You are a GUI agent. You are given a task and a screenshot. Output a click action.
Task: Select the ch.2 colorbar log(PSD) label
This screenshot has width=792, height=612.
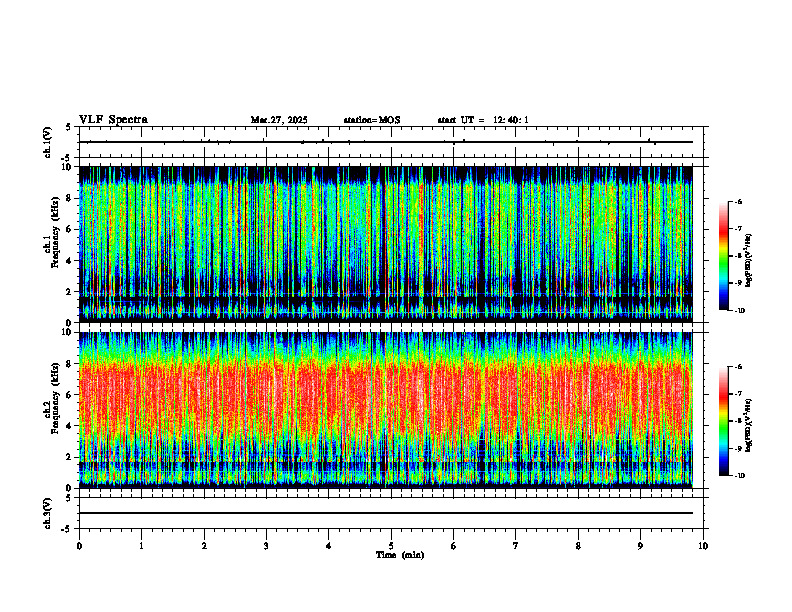click(749, 426)
